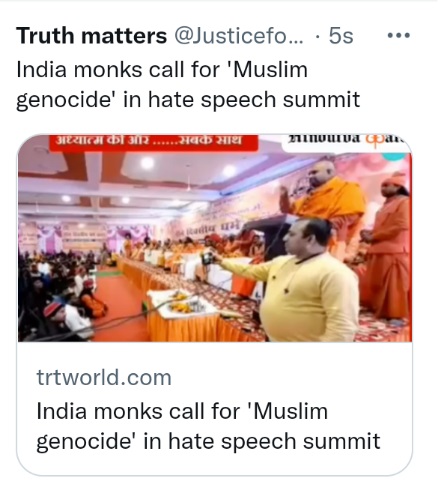The width and height of the screenshot is (438, 487).
Task: Click the bright ceiling light in the photo
Action: (x=147, y=163)
